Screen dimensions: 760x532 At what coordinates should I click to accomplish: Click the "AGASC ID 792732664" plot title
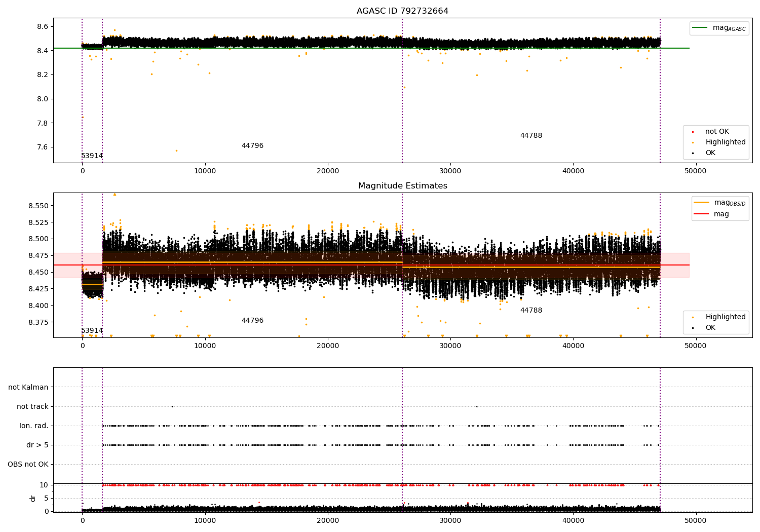[402, 11]
